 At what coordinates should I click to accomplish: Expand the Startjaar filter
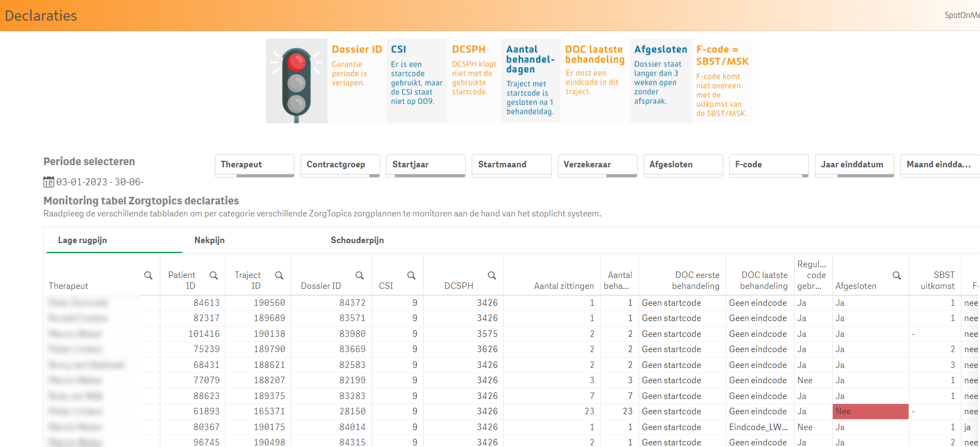click(x=425, y=165)
